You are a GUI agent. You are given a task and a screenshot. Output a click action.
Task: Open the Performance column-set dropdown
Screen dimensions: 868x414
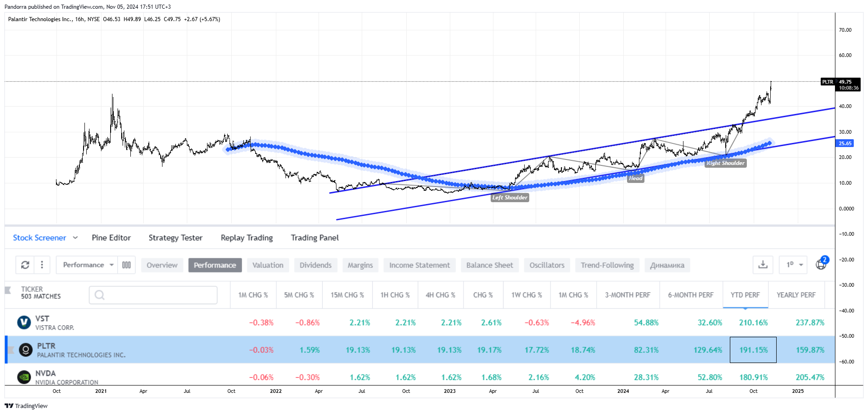(x=87, y=265)
